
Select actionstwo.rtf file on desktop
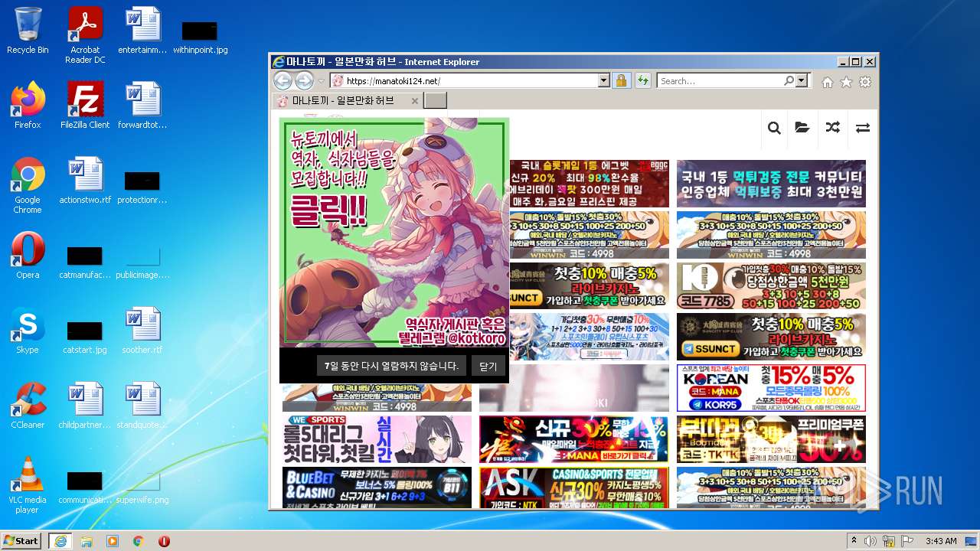pyautogui.click(x=85, y=181)
